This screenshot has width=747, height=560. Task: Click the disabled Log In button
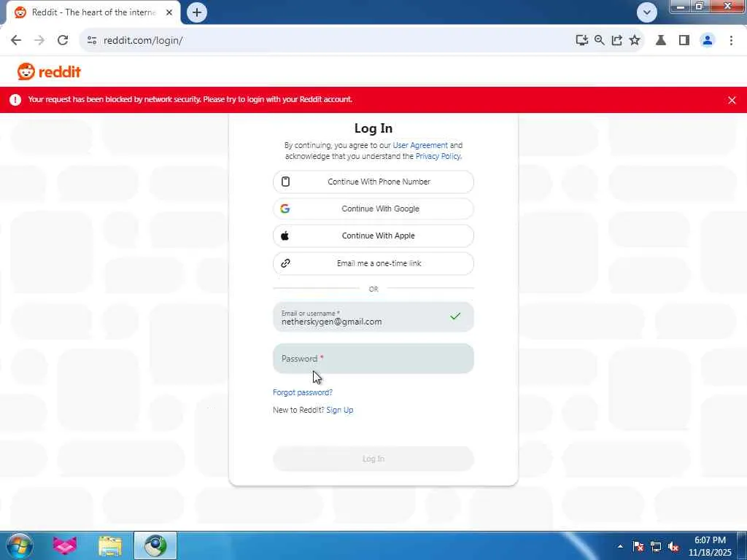(x=373, y=459)
